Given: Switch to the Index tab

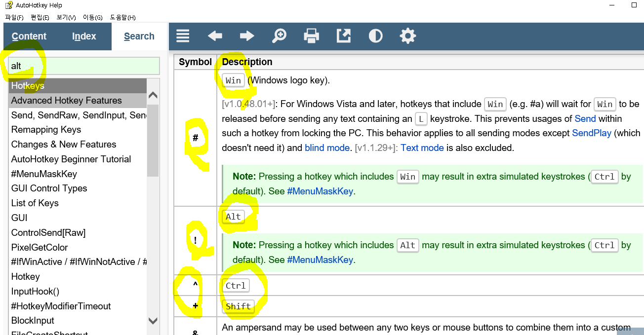Looking at the screenshot, I should pos(84,37).
